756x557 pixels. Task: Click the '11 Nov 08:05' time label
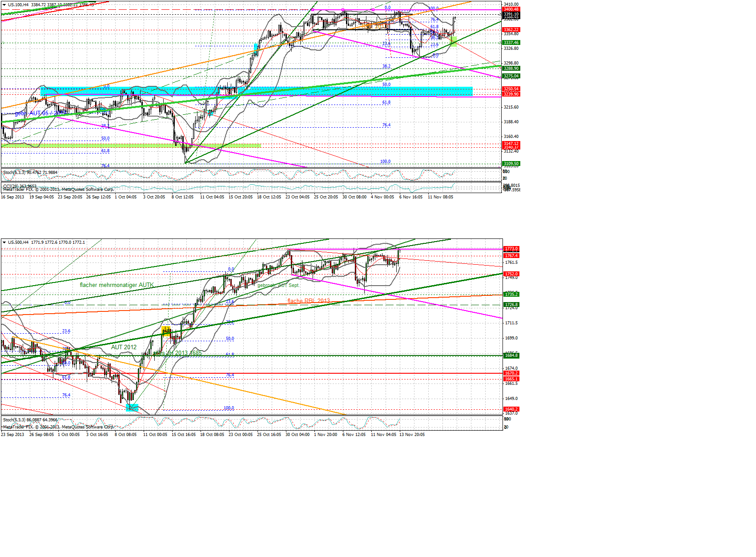[x=440, y=197]
